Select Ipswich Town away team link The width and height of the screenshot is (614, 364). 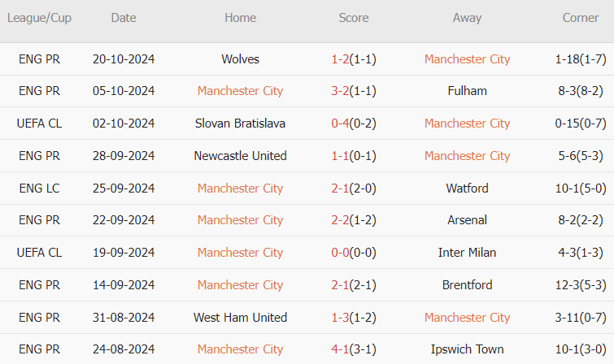(467, 349)
